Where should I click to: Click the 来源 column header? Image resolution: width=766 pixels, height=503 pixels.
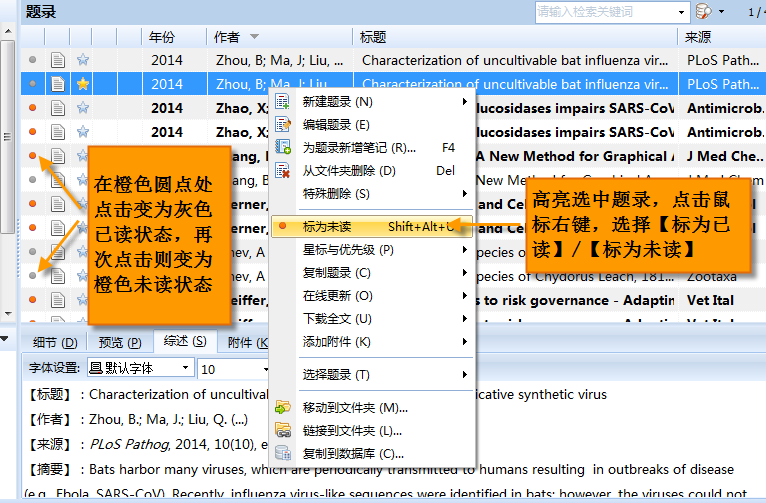722,37
